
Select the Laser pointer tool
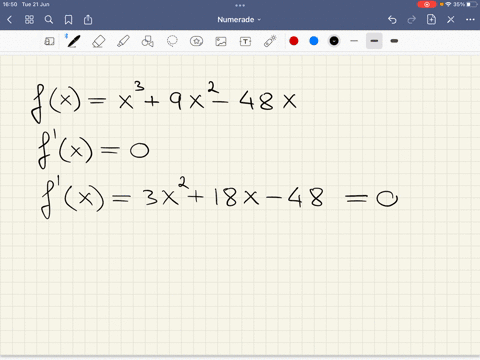[270, 41]
